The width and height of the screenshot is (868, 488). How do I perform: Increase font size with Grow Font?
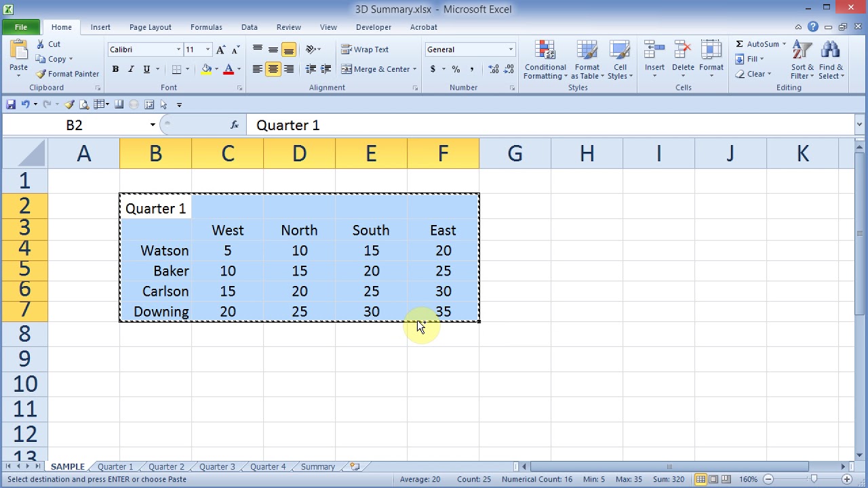pos(221,49)
